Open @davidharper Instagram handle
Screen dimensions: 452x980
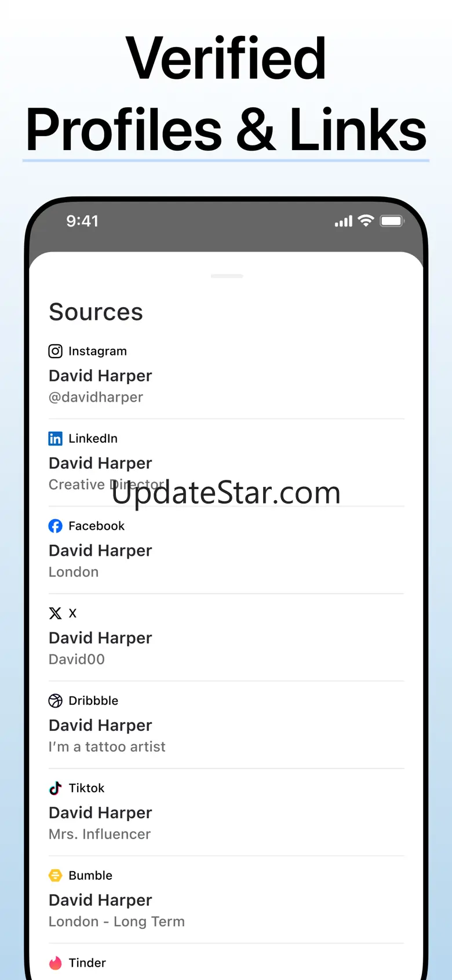click(96, 398)
